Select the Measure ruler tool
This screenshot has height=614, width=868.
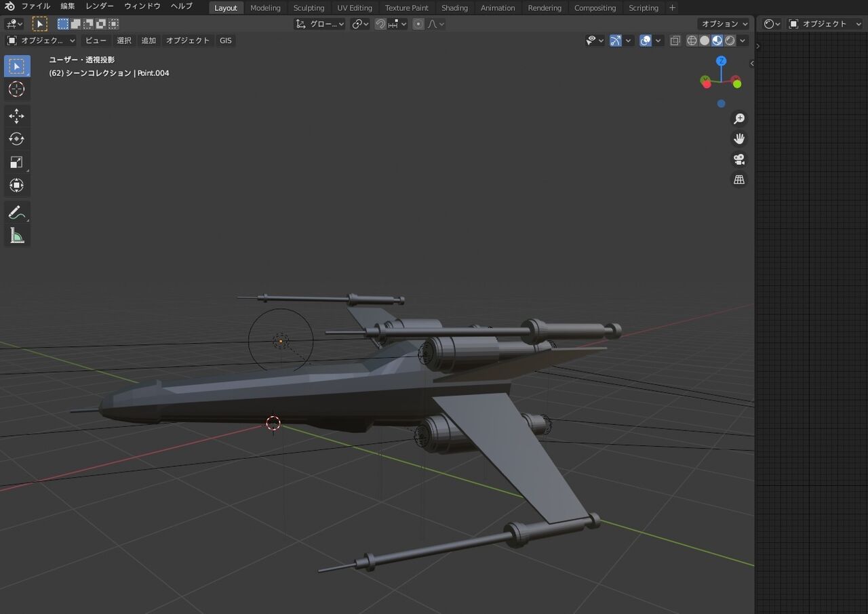click(17, 235)
